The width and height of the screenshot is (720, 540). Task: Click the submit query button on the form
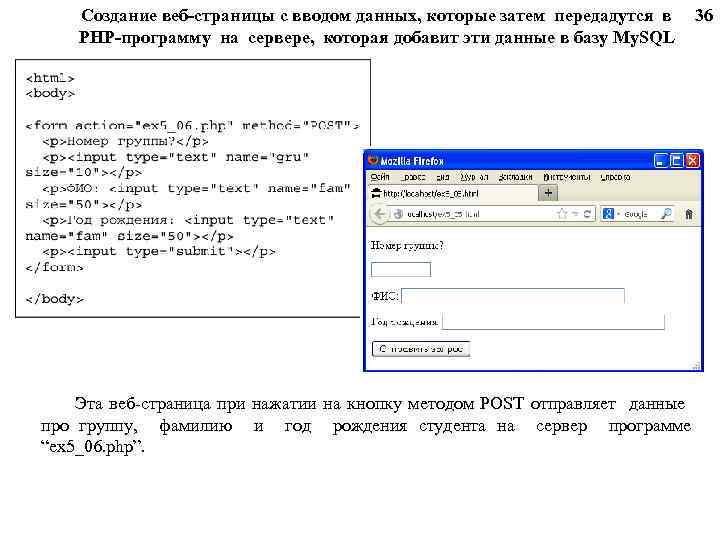(x=421, y=349)
